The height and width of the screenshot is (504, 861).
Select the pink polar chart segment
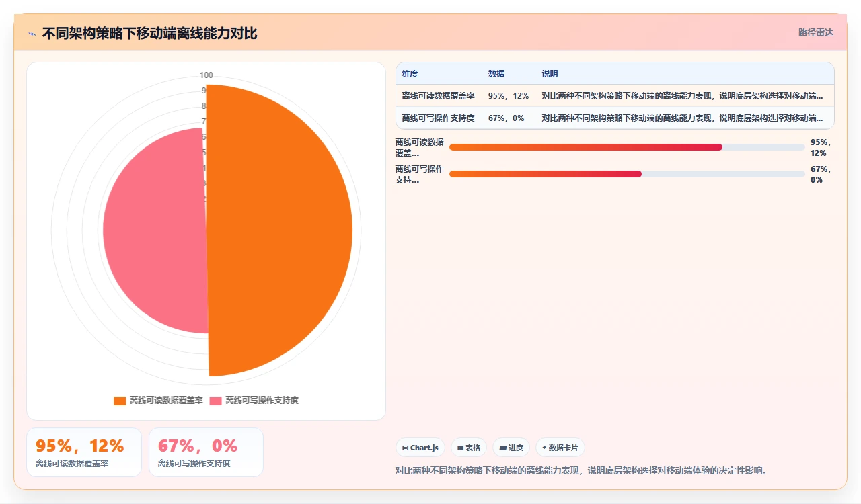tap(155, 230)
